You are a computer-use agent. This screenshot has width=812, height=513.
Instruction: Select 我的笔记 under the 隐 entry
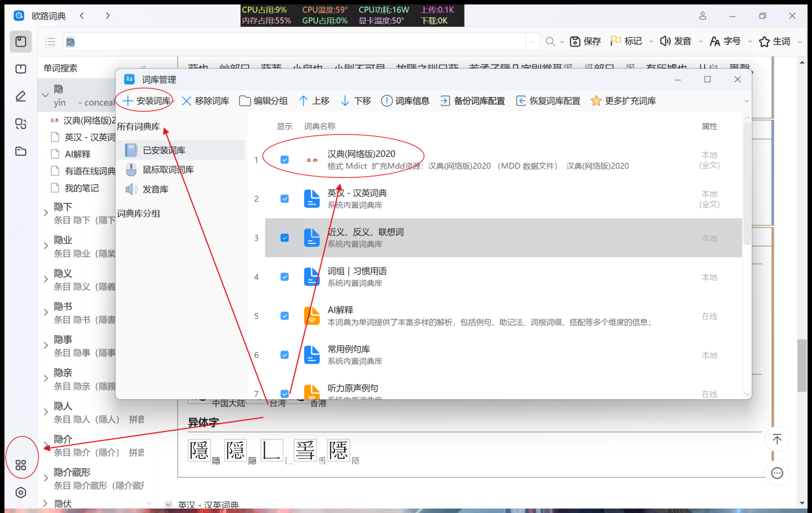click(82, 188)
